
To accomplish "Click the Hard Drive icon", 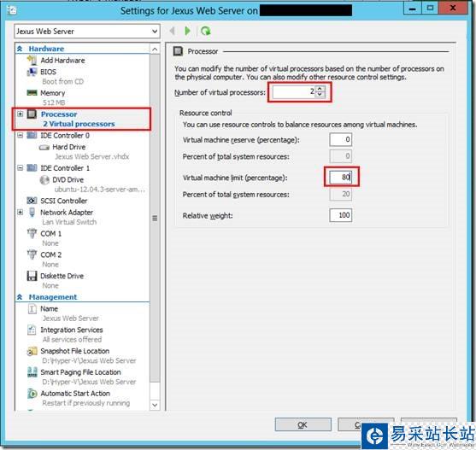I will point(44,148).
